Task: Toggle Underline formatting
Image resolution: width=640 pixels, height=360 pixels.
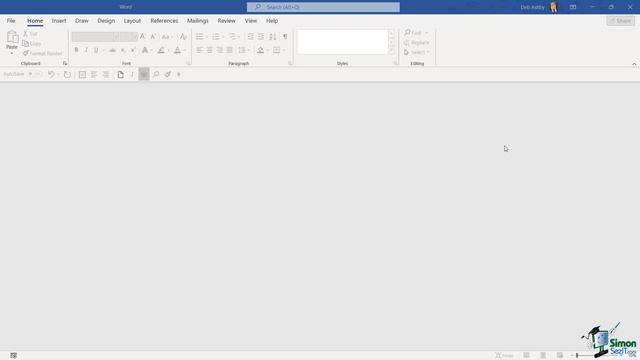Action: pos(96,50)
